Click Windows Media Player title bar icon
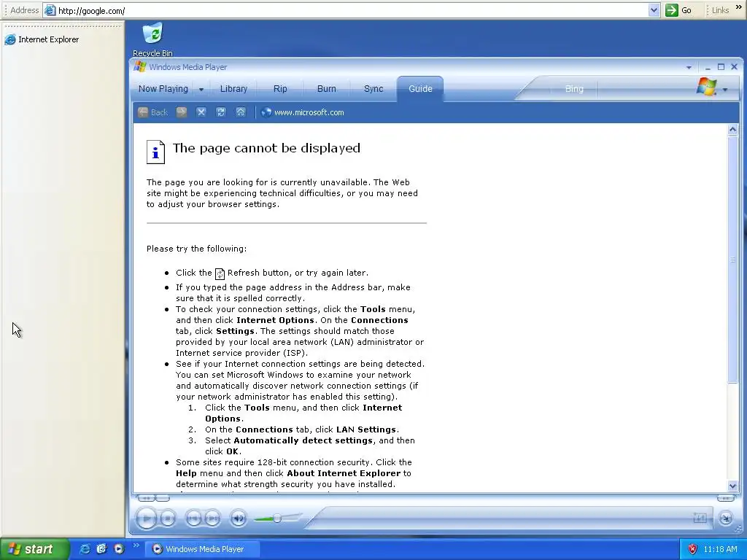 click(x=139, y=66)
